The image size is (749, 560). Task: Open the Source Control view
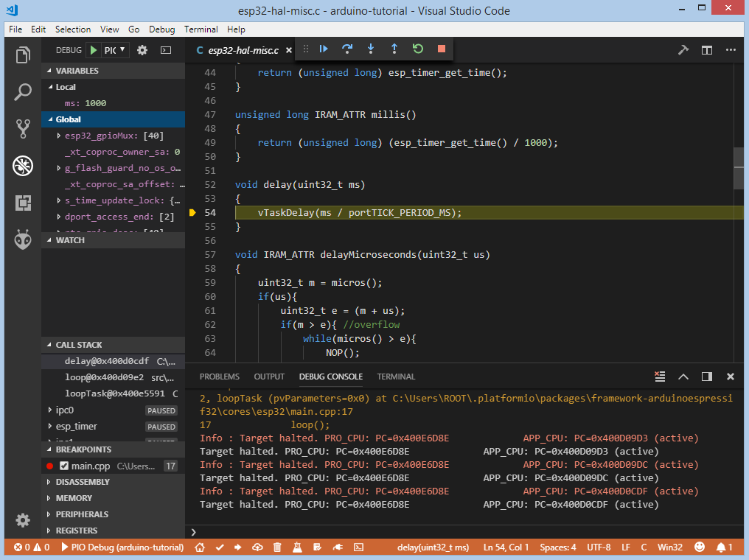click(23, 129)
